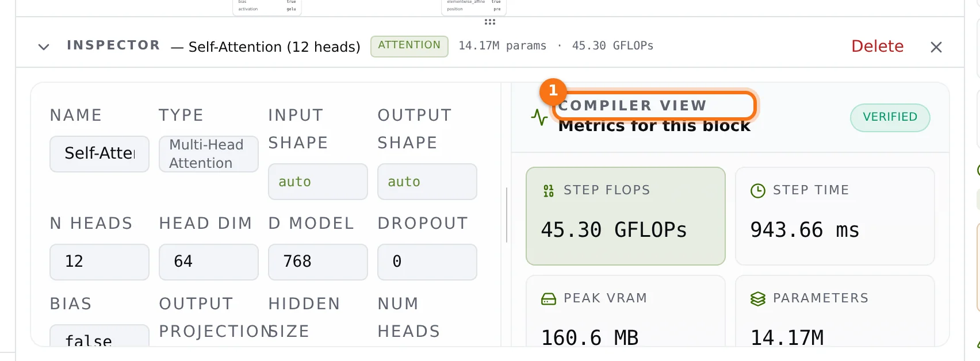
Task: Click the 14.17M Parameters card value
Action: pos(787,338)
